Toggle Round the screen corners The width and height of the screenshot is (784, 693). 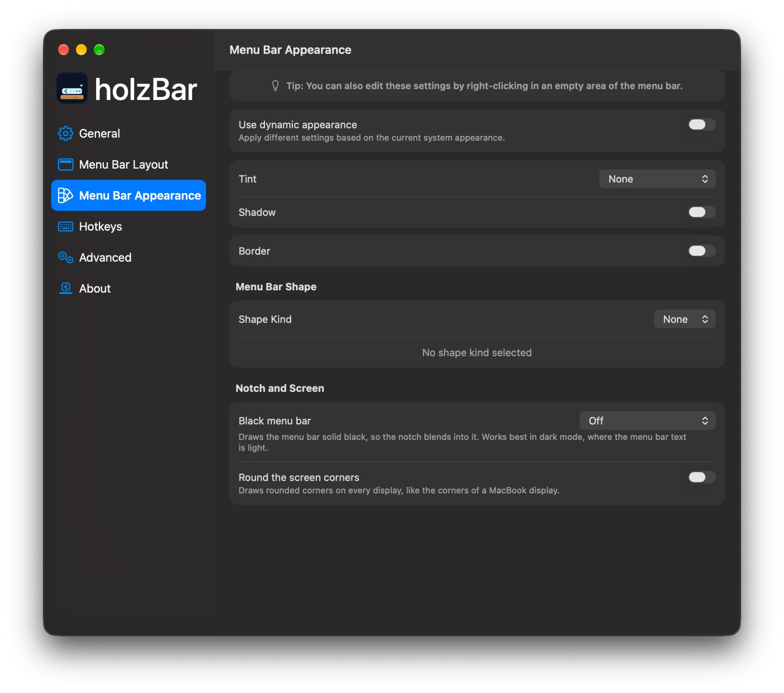[x=702, y=477]
